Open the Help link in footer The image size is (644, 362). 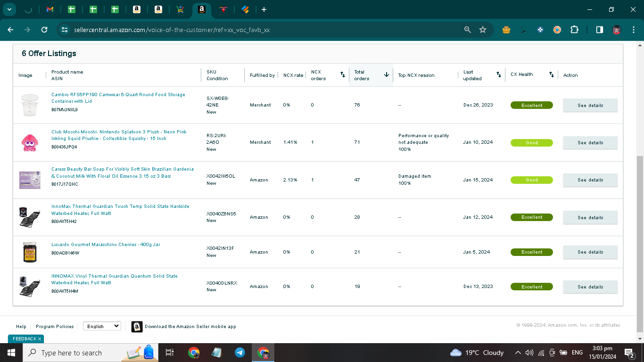pos(21,326)
